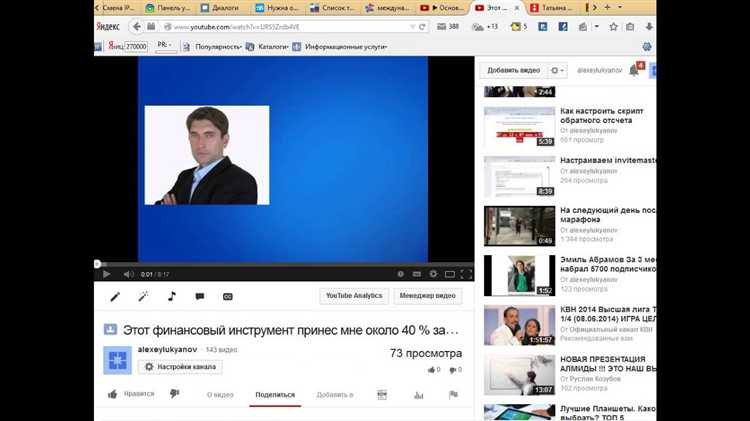Click the download icon beside the video title

tap(110, 330)
